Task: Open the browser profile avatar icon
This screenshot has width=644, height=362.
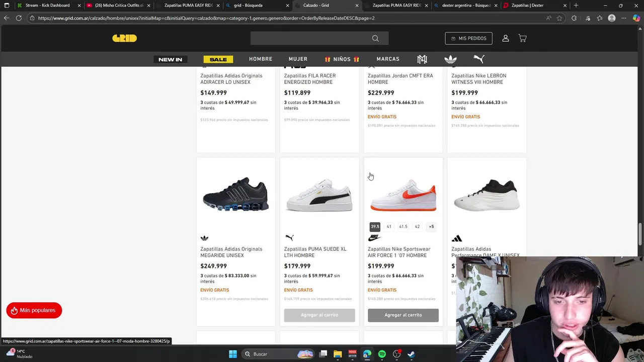Action: click(x=612, y=18)
